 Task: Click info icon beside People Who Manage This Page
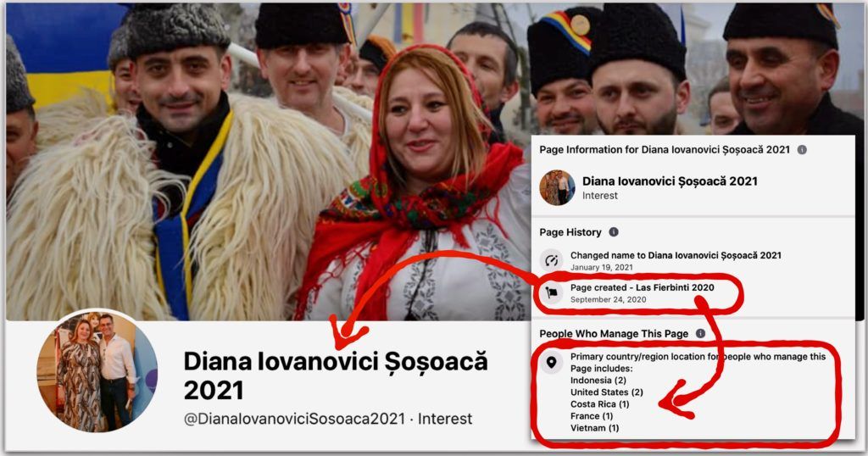coord(700,334)
